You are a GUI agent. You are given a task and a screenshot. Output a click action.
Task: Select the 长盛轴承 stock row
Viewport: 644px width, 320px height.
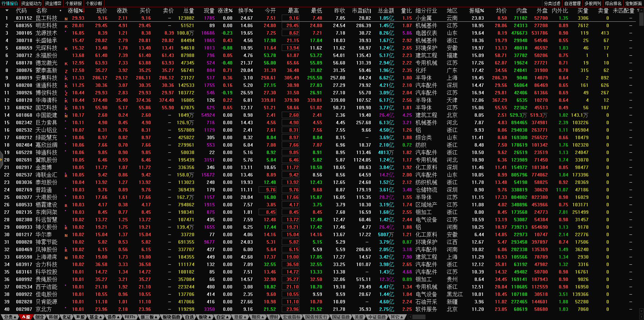pos(47,40)
